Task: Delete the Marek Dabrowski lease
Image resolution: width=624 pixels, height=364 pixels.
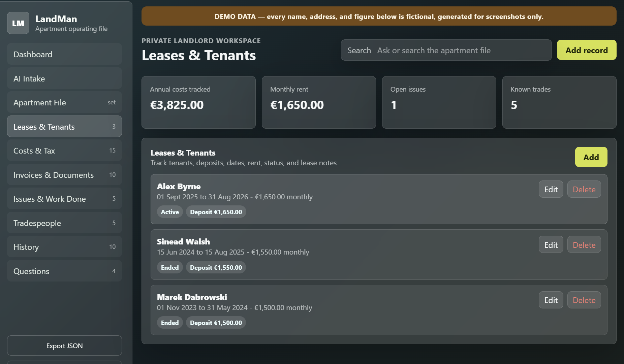Action: (584, 300)
